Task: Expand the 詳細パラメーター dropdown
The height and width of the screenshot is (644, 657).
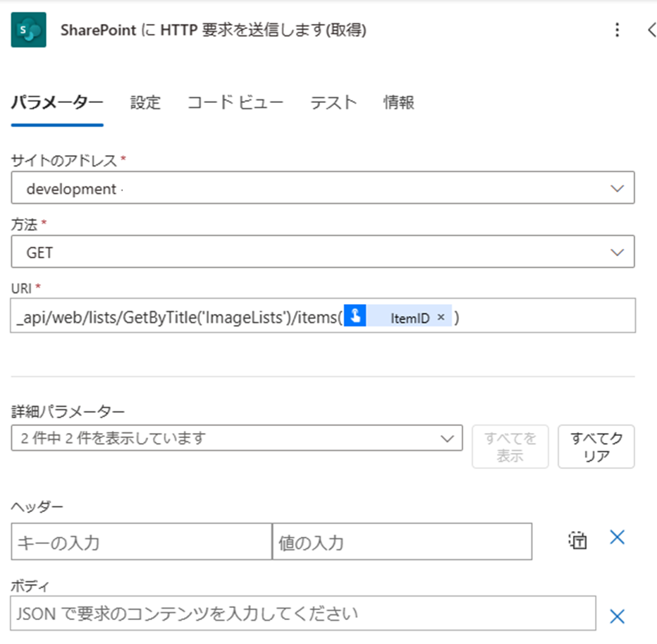Action: pos(237,438)
